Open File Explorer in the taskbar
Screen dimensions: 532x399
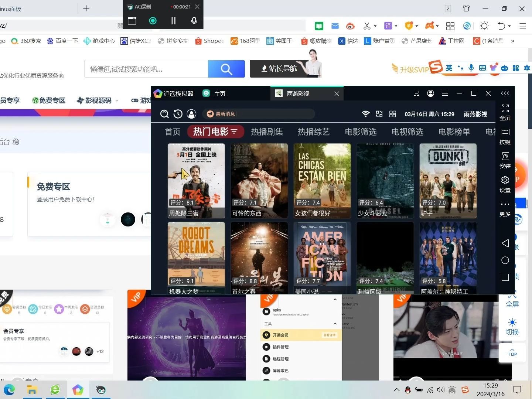[x=32, y=390]
